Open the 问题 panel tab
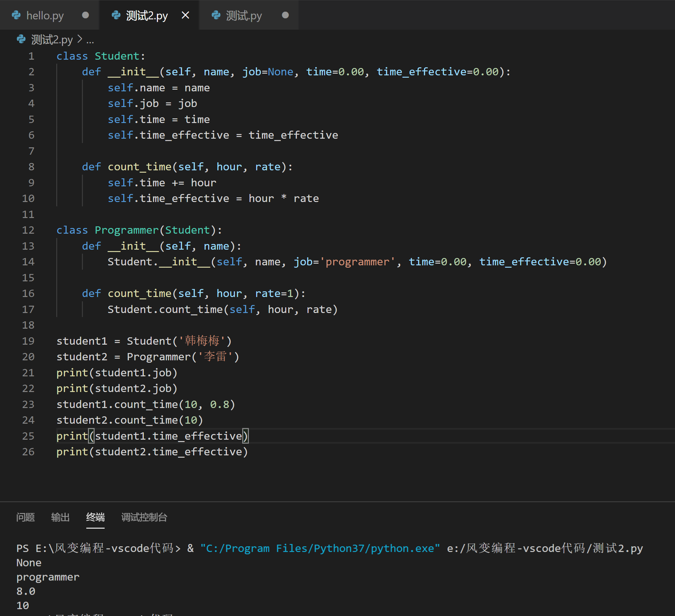Image resolution: width=675 pixels, height=616 pixels. coord(25,517)
